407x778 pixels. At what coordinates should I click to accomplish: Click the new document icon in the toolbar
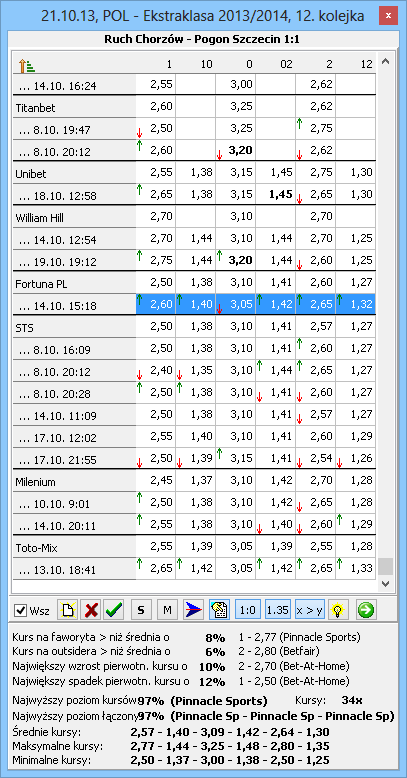coord(68,609)
